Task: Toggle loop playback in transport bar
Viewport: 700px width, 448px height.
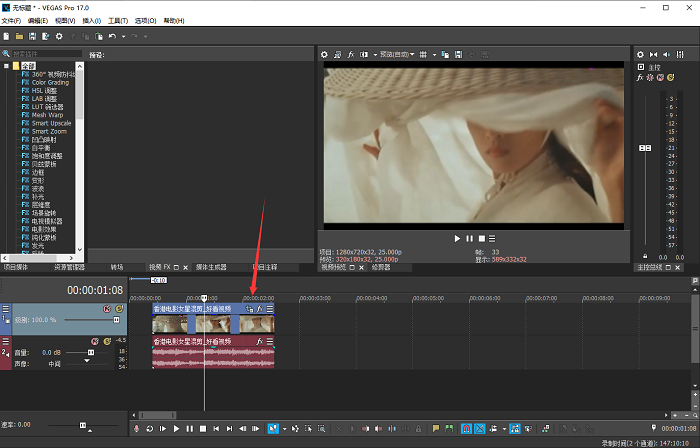Action: (x=150, y=429)
